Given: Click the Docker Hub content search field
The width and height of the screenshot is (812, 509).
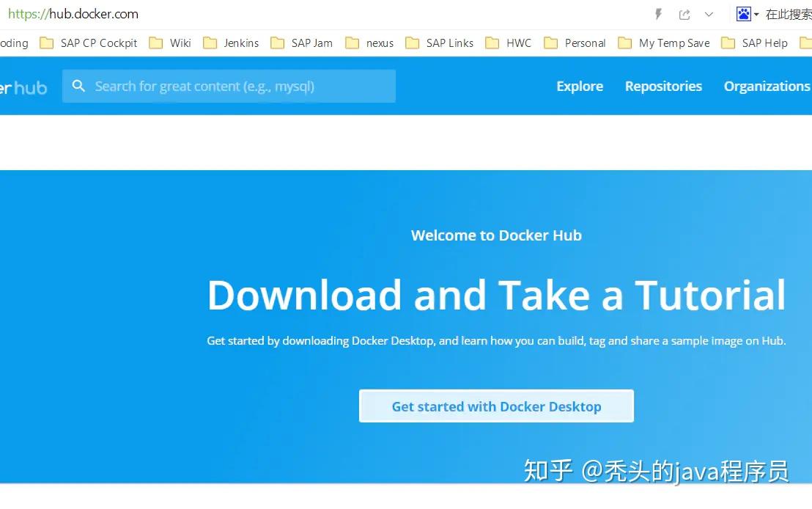Looking at the screenshot, I should tap(229, 86).
